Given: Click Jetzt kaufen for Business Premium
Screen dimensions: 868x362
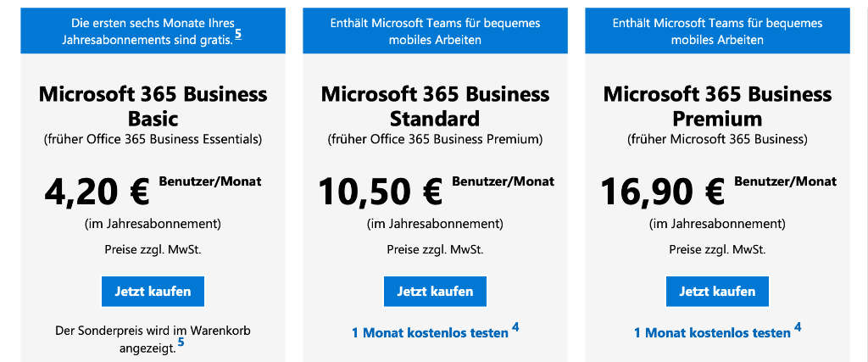Looking at the screenshot, I should click(717, 292).
